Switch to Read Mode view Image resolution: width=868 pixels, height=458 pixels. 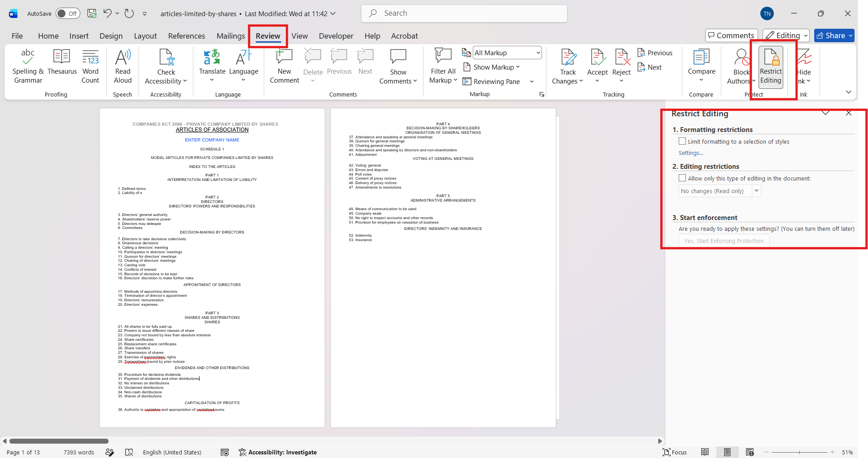pyautogui.click(x=705, y=452)
